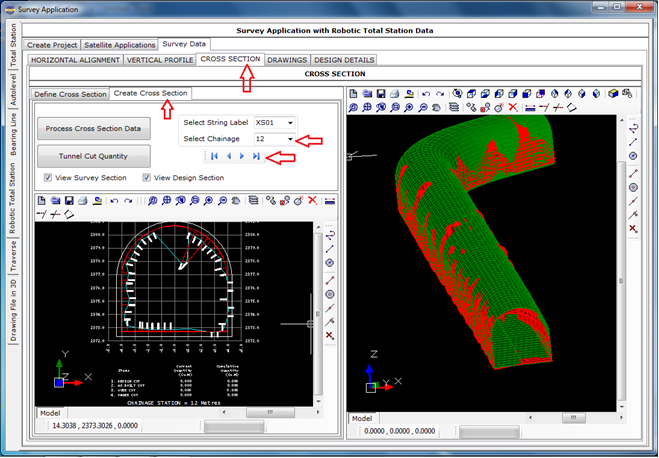Click red X delete icon in cross section viewer toolbar
The image size is (659, 458).
coord(312,200)
